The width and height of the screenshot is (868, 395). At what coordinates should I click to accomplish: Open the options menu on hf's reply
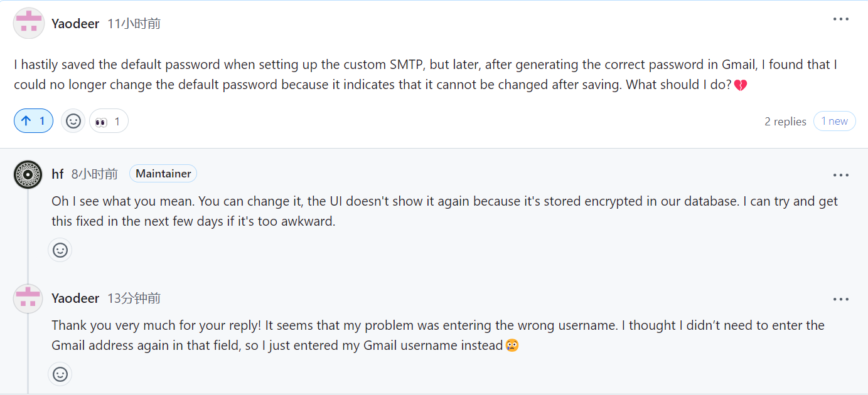click(840, 175)
